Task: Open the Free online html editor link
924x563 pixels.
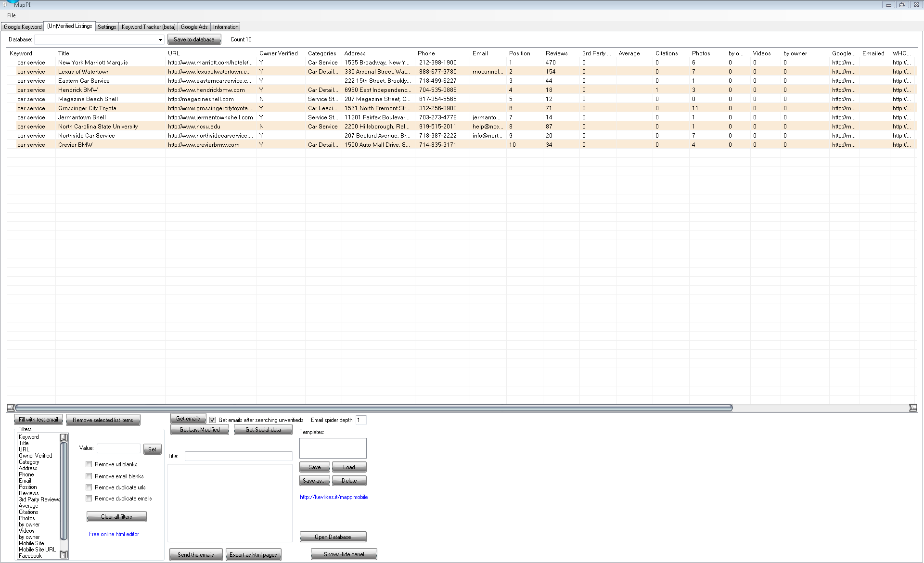Action: 114,534
